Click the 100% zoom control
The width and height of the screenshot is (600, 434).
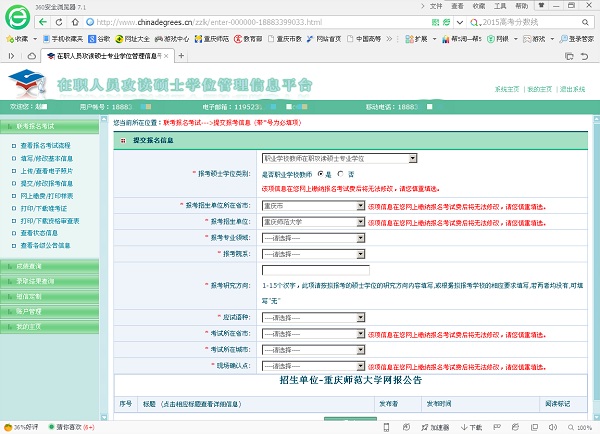pyautogui.click(x=580, y=427)
